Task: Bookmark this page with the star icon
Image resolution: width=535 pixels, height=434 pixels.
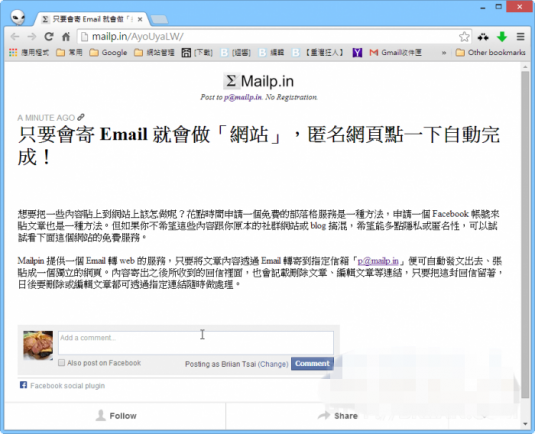Action: (x=464, y=37)
